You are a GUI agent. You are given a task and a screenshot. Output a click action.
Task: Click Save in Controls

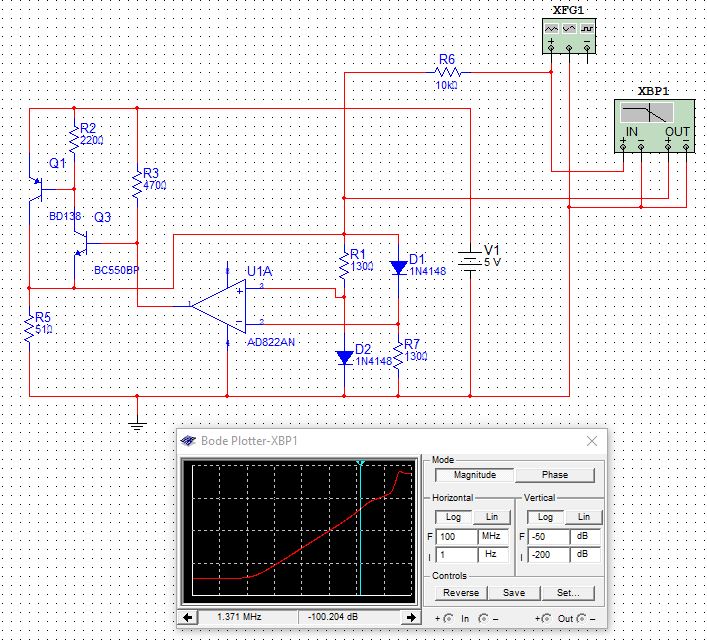pyautogui.click(x=514, y=593)
